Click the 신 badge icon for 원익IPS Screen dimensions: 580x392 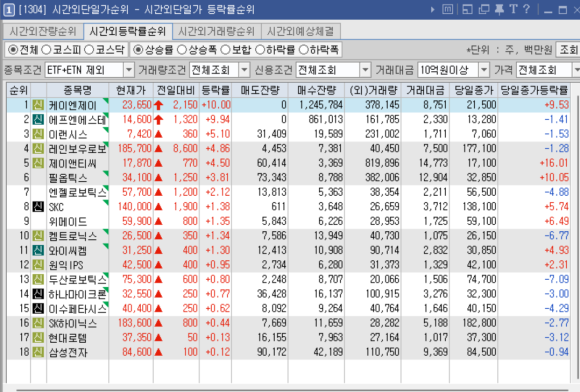tap(38, 265)
